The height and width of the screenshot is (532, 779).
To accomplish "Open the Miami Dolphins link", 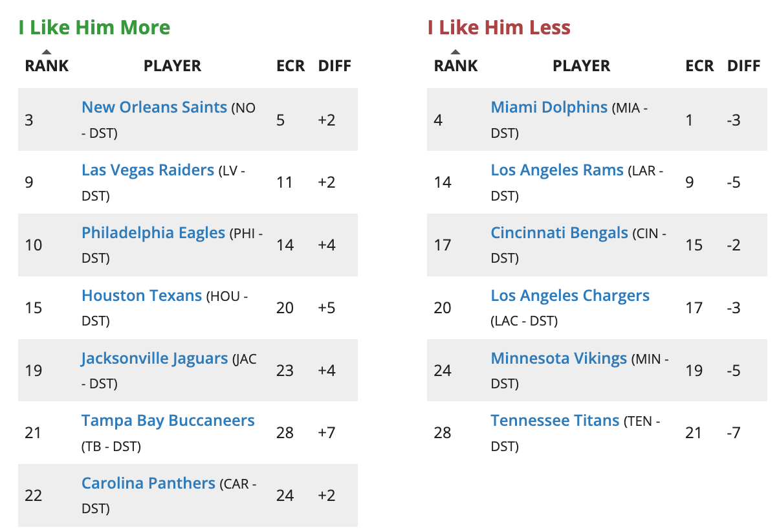I will click(x=549, y=107).
